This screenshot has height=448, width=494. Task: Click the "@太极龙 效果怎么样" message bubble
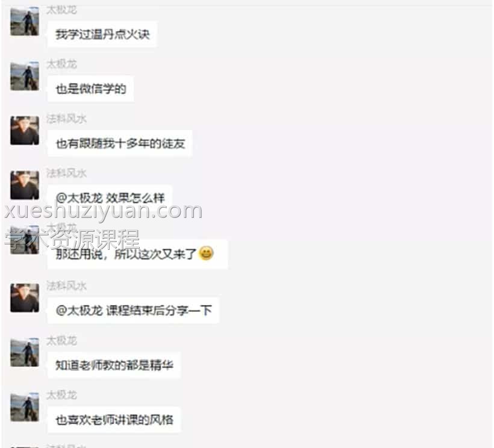[110, 198]
